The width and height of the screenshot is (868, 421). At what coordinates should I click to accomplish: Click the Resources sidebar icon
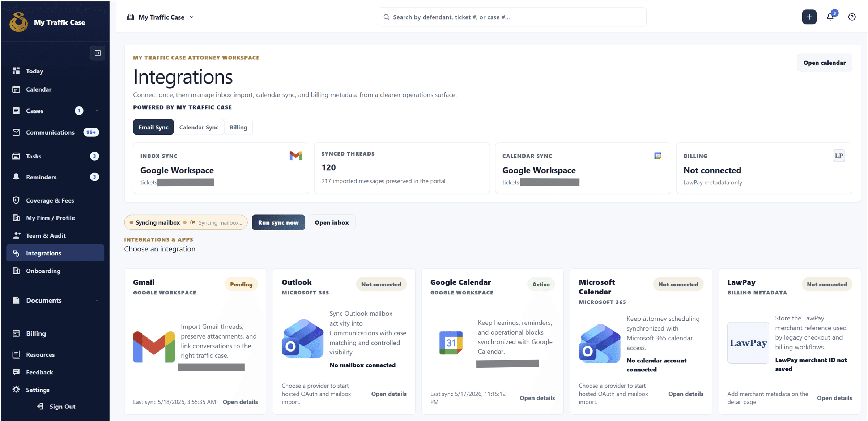[x=16, y=354]
